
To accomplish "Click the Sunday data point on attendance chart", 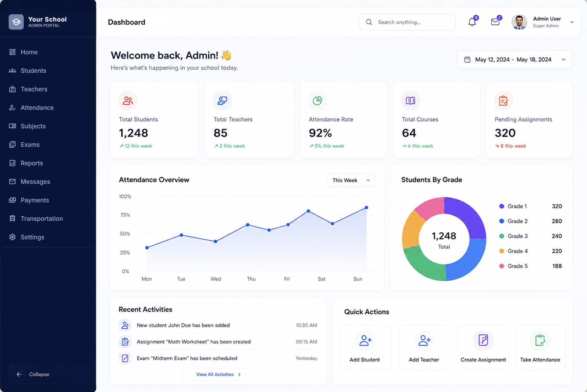I will click(x=367, y=208).
